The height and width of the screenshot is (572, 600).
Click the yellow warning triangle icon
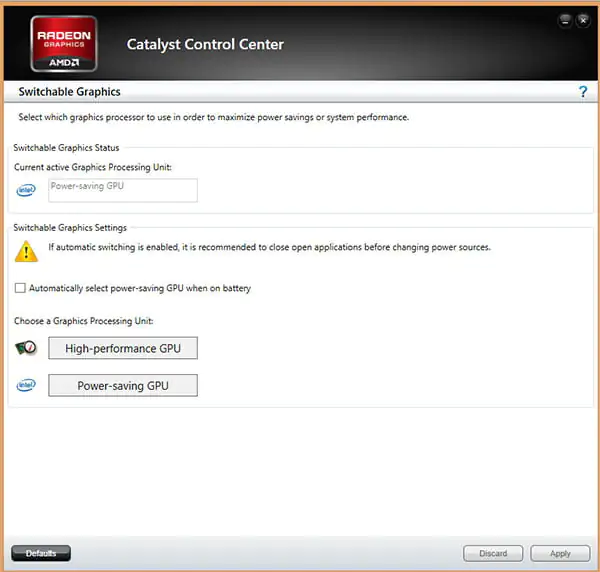tap(26, 251)
